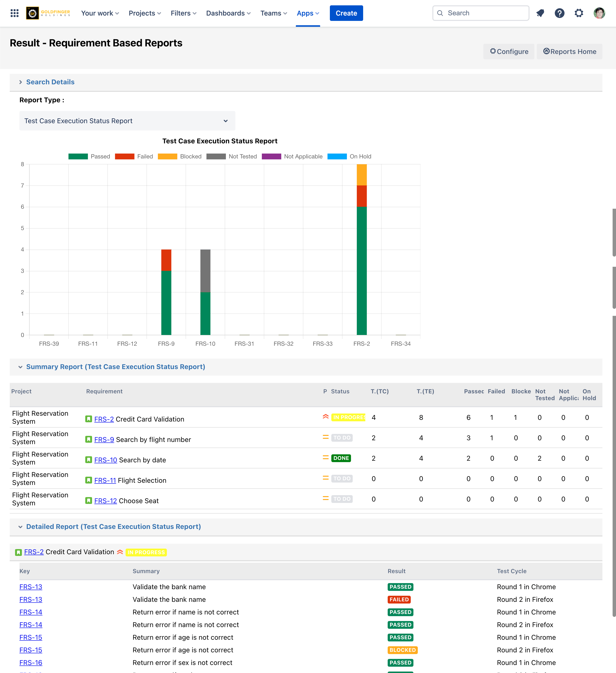616x673 pixels.
Task: Open the settings gear icon
Action: (579, 13)
